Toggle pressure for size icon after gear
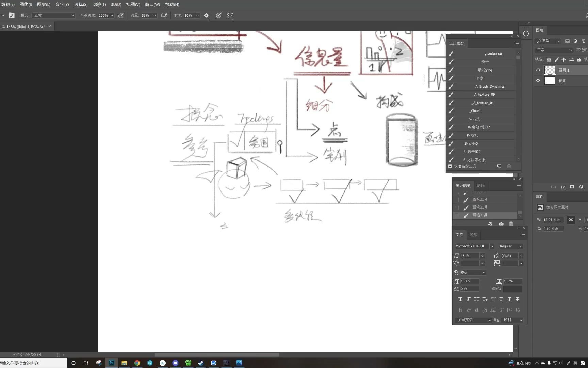Image resolution: width=588 pixels, height=368 pixels. pyautogui.click(x=219, y=15)
